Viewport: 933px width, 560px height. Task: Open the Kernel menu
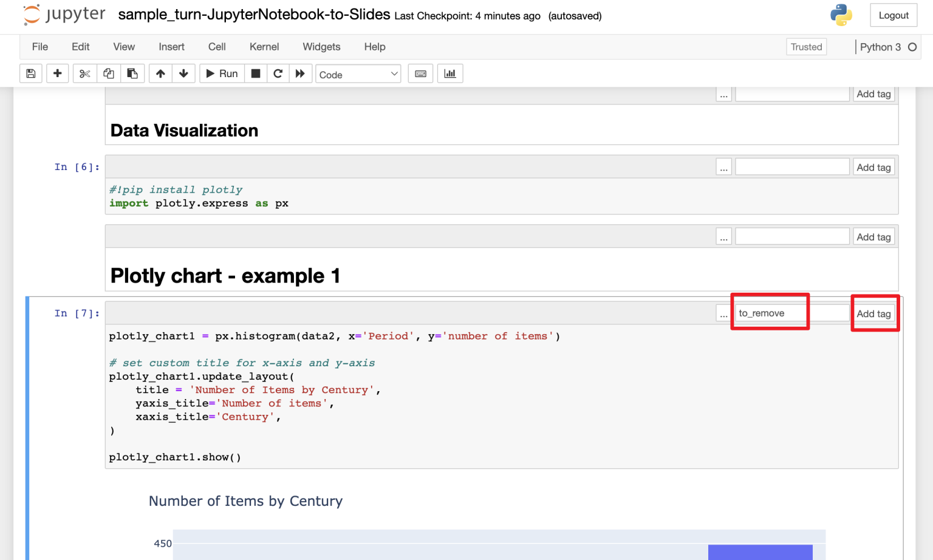pos(264,47)
